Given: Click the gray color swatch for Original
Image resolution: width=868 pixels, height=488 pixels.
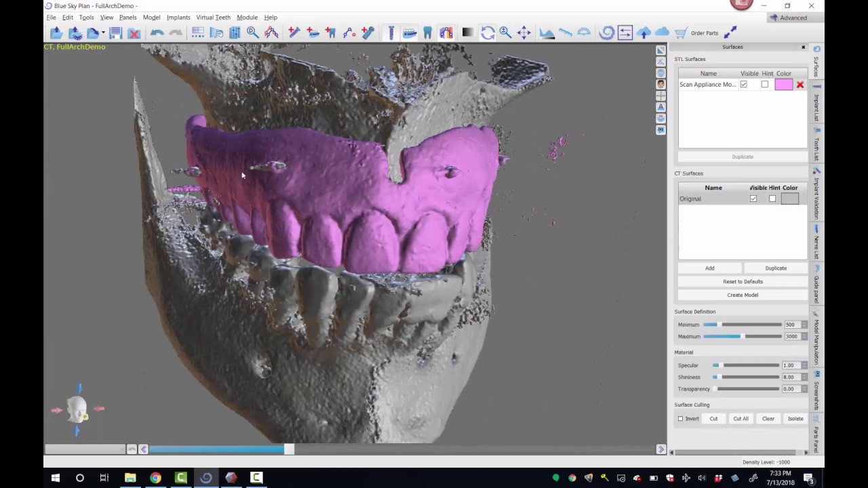Looking at the screenshot, I should 789,199.
